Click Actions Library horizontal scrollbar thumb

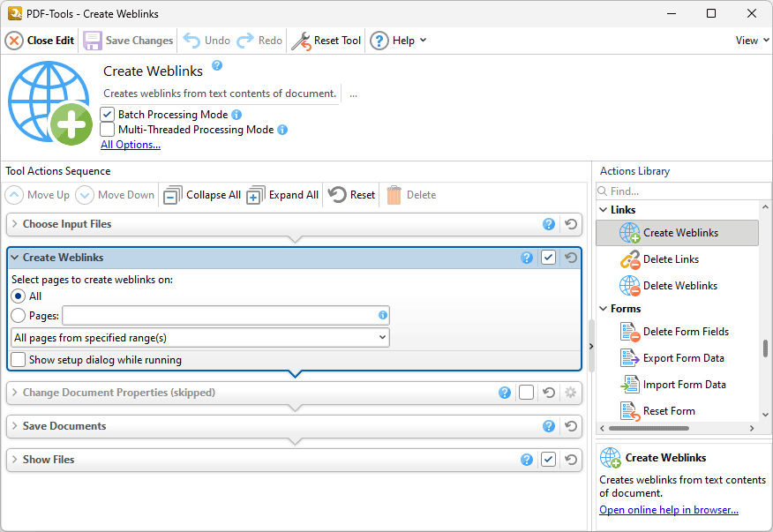[649, 429]
